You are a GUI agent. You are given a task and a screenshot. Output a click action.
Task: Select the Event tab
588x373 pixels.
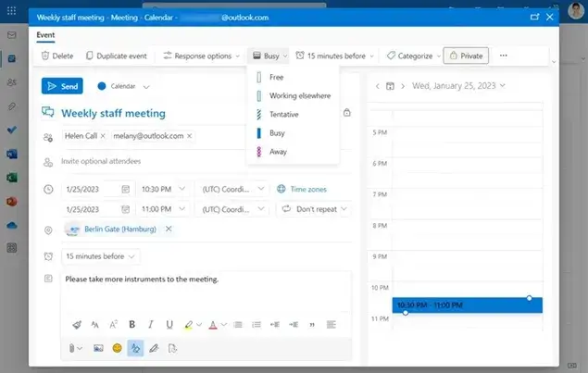(x=45, y=35)
